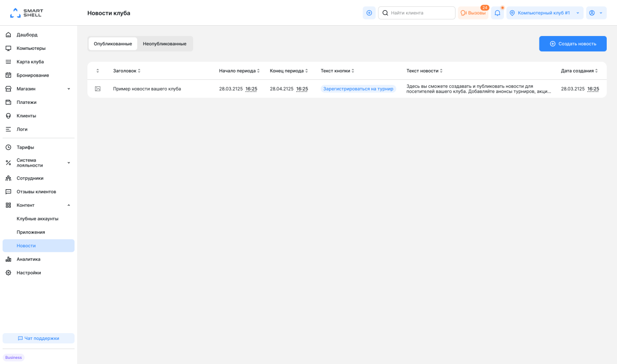The width and height of the screenshot is (617, 364).
Task: Sort the table by Заголовок column
Action: click(126, 71)
